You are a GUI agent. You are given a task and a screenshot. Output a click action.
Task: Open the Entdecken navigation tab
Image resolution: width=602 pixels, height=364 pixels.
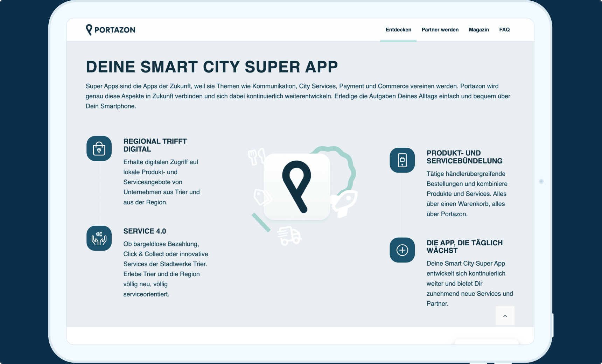point(398,30)
